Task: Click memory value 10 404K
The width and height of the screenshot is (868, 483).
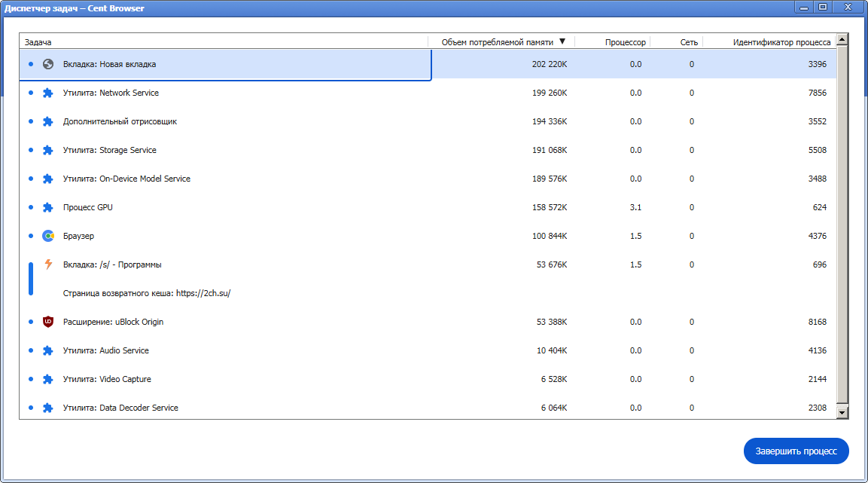Action: click(x=551, y=350)
